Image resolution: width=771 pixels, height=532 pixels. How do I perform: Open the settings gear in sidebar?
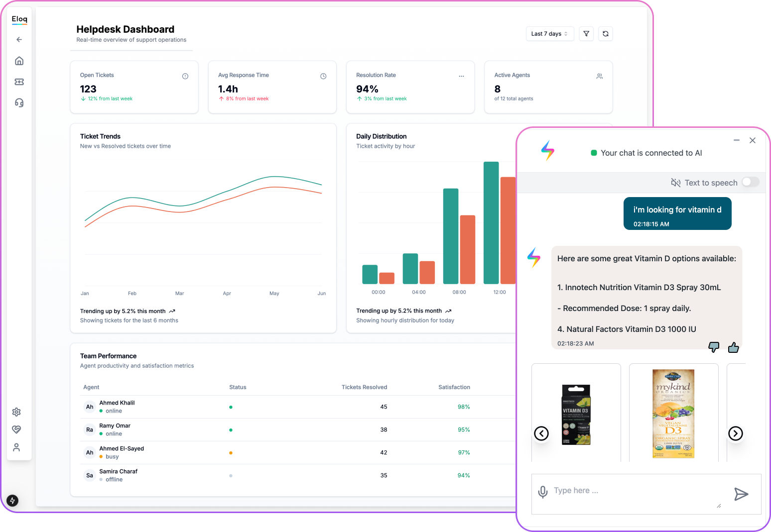coord(16,412)
